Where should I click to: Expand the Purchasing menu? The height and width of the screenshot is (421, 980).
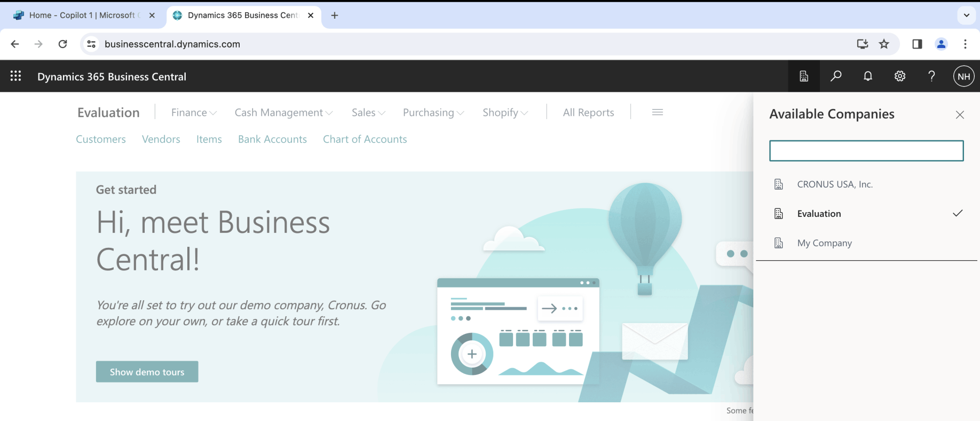[433, 112]
